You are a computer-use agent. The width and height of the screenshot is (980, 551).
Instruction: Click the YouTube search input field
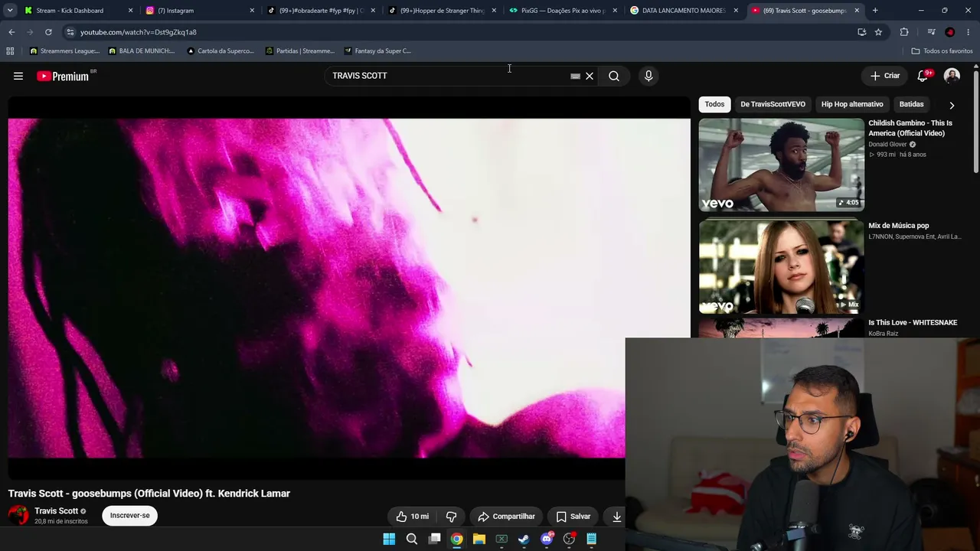point(448,76)
